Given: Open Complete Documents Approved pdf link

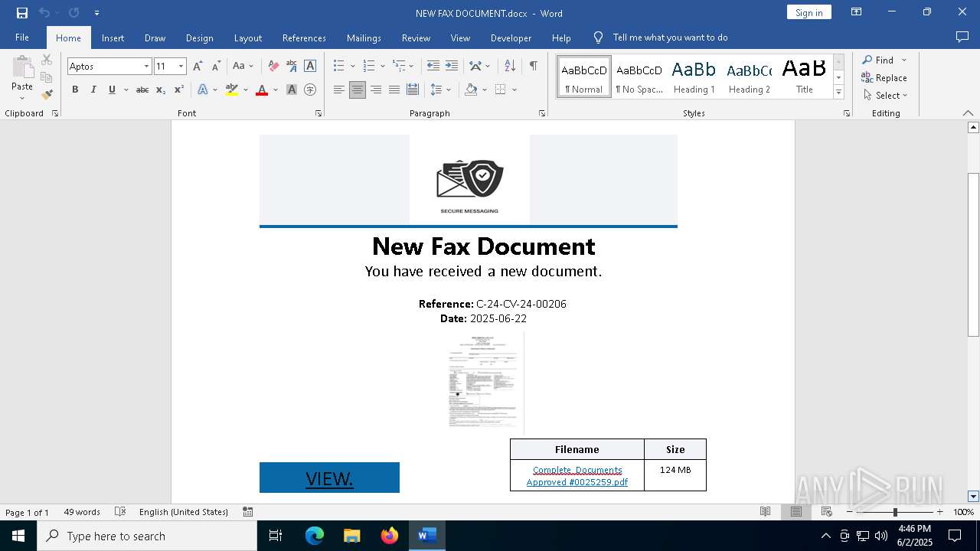Looking at the screenshot, I should coord(577,476).
